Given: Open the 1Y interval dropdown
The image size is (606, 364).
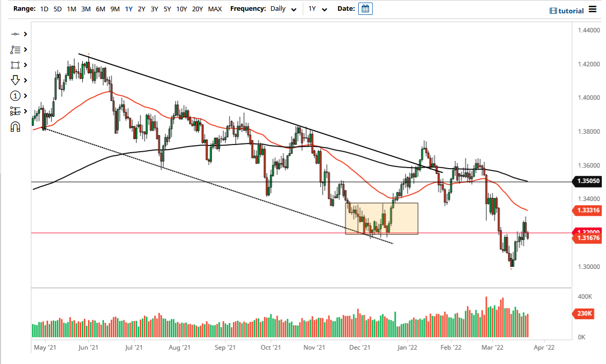Looking at the screenshot, I should 318,9.
